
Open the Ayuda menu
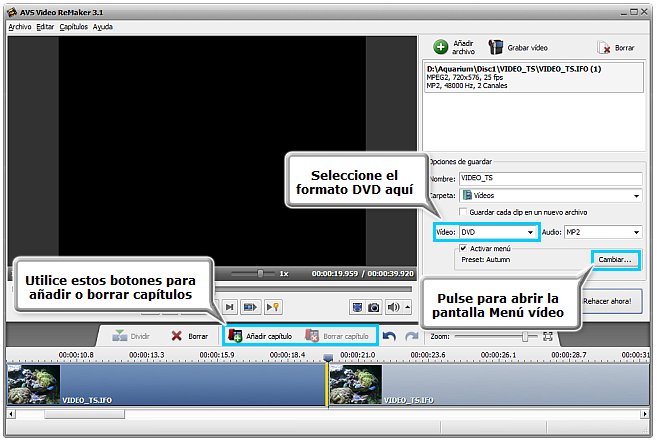(103, 27)
